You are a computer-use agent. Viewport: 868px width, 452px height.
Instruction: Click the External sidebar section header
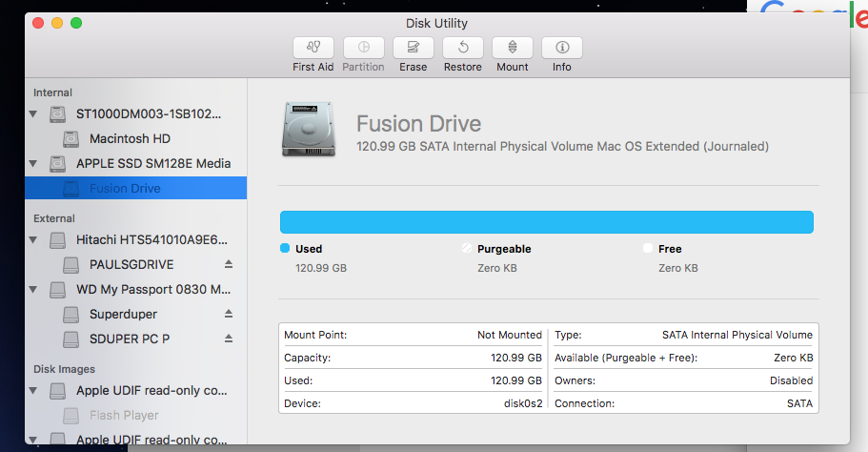point(54,218)
